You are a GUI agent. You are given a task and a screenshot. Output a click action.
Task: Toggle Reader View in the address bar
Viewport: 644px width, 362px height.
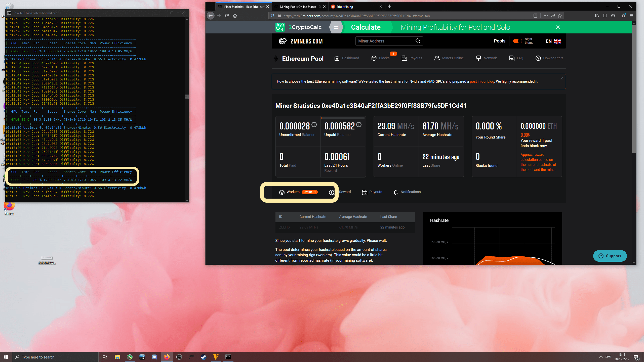pyautogui.click(x=535, y=16)
